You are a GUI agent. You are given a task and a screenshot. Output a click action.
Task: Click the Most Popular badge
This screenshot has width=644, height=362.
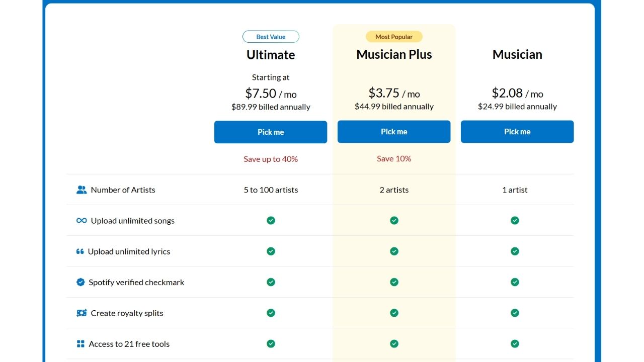(x=394, y=37)
